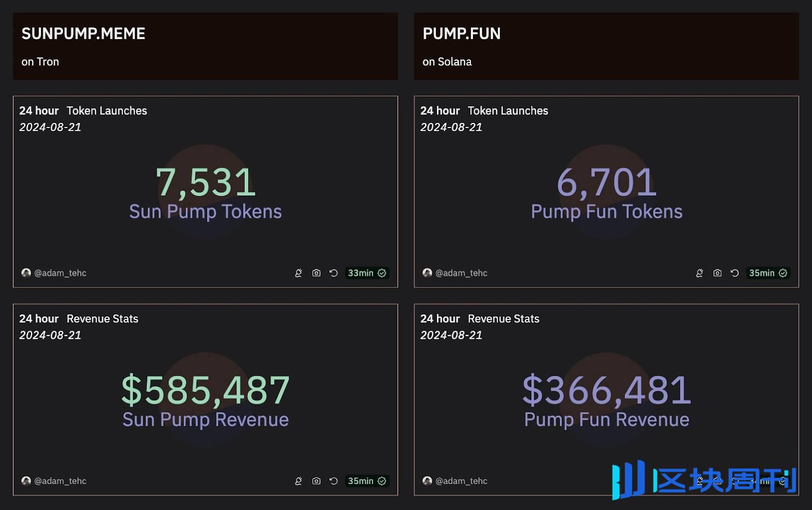Click the refresh icon in Sun Pump Tokens card

(x=333, y=273)
